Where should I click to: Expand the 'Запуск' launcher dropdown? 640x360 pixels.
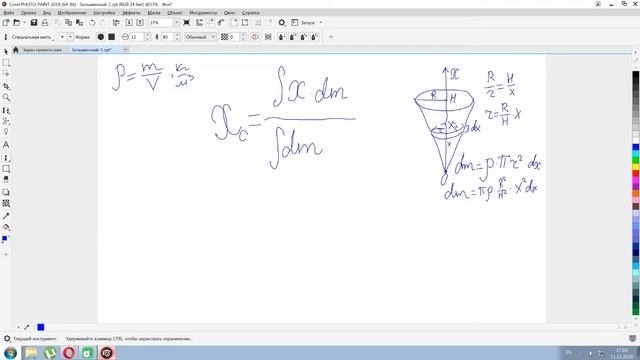(321, 23)
